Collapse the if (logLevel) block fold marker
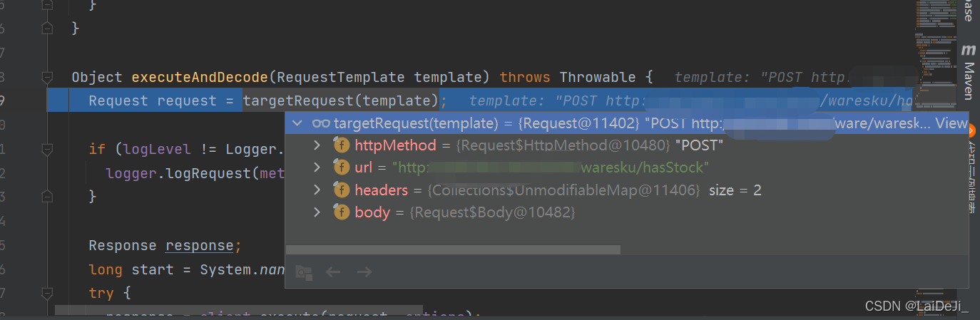The image size is (980, 320). [x=47, y=149]
